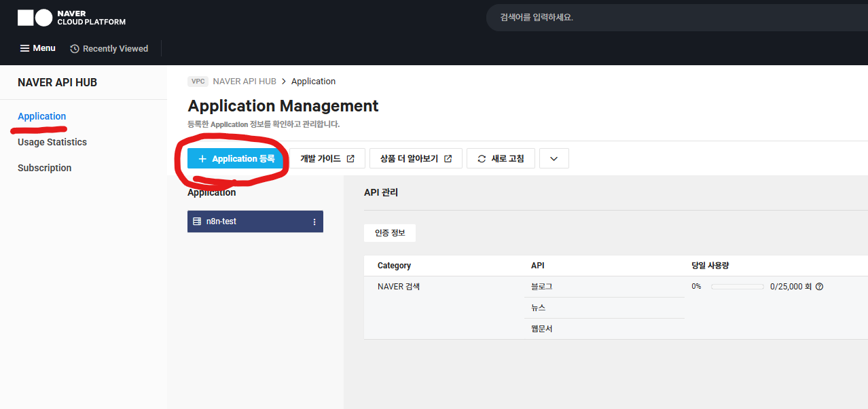The image size is (868, 409).
Task: Click the 상품 더 알아보기 button
Action: click(416, 158)
